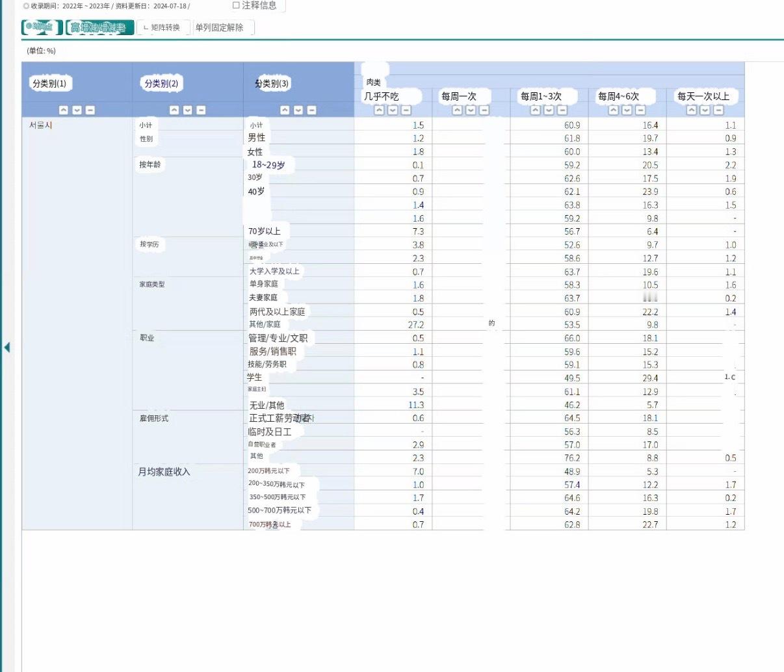Select the 分类别(2) column header
The height and width of the screenshot is (672, 784).
point(161,83)
